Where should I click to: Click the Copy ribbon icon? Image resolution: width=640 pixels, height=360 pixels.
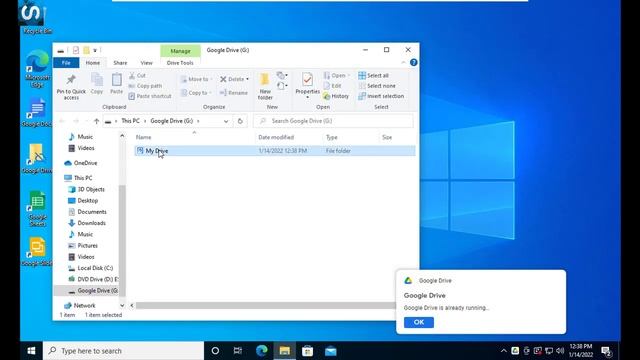tap(97, 84)
